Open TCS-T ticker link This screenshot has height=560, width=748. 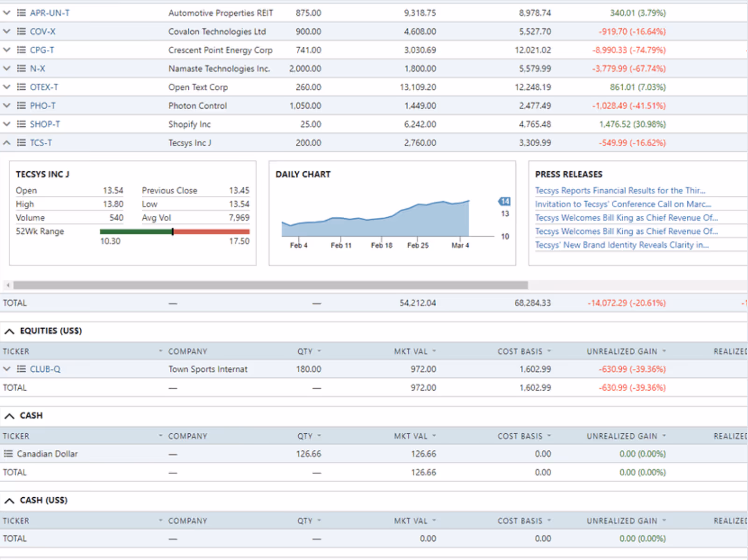(x=41, y=143)
